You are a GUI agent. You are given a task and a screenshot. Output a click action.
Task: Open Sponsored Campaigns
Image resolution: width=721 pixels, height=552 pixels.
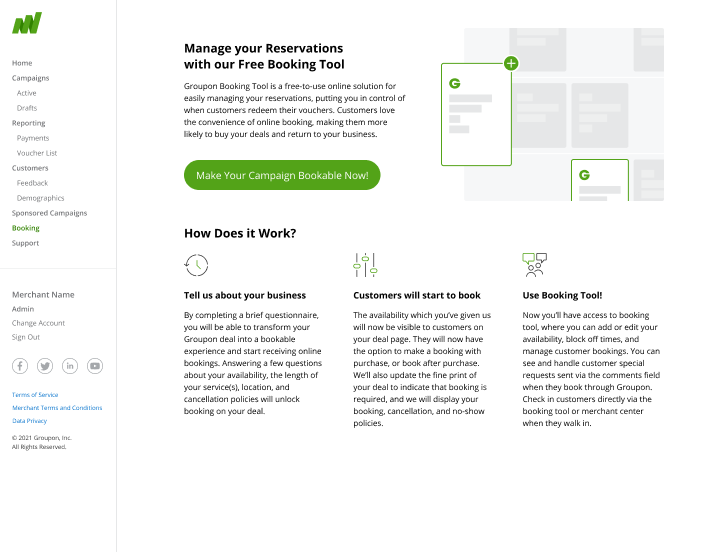pyautogui.click(x=49, y=213)
